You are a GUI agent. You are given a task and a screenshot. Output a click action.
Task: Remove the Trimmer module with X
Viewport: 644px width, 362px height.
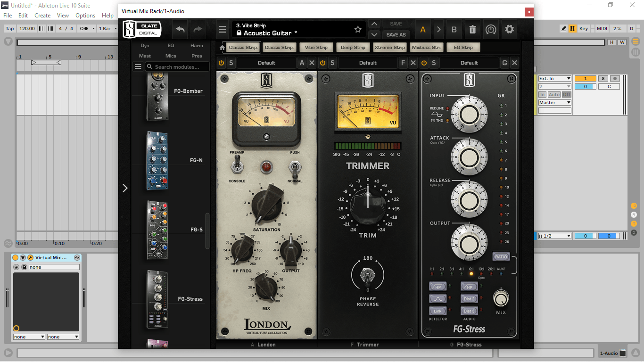(413, 63)
